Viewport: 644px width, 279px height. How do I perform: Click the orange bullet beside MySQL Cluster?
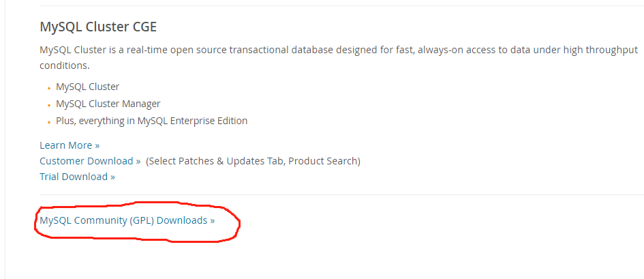49,88
